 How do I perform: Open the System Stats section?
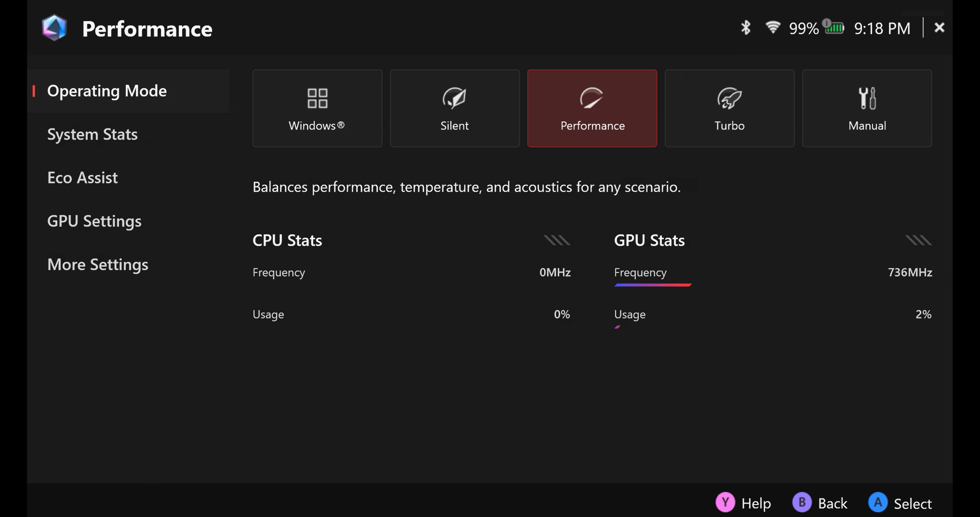pyautogui.click(x=92, y=134)
